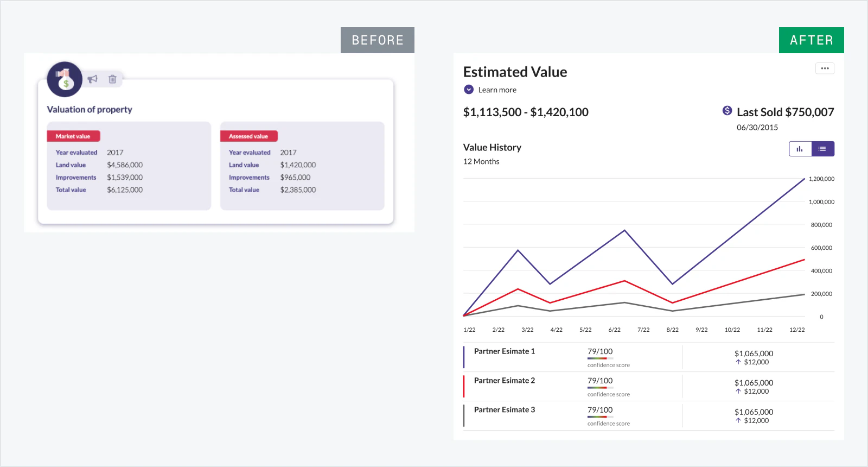The height and width of the screenshot is (467, 868).
Task: Click Partner Esimate 3 confidence score bar
Action: [601, 417]
